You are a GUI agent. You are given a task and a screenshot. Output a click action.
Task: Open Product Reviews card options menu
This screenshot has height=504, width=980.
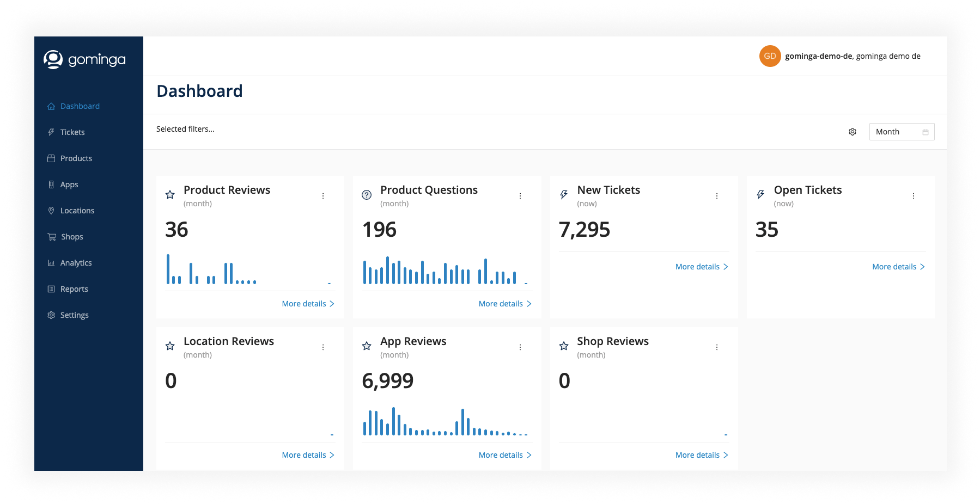coord(323,196)
